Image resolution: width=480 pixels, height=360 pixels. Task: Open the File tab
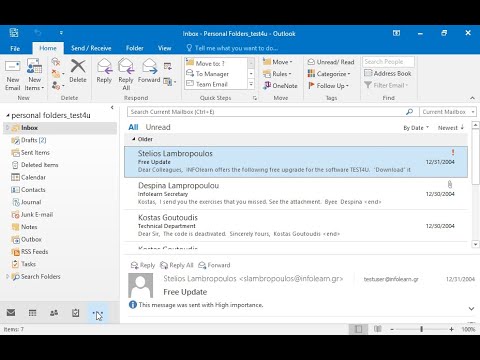pyautogui.click(x=15, y=48)
